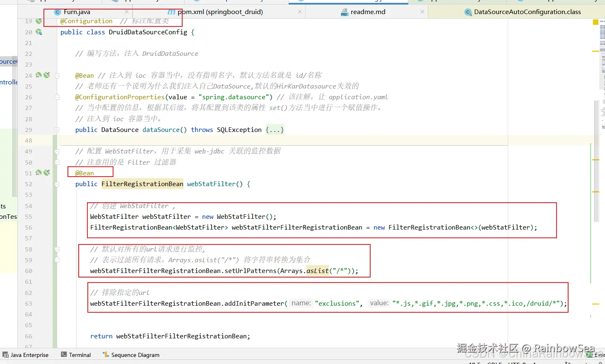Switch to the Furn.java tab
The image size is (605, 364).
click(77, 12)
